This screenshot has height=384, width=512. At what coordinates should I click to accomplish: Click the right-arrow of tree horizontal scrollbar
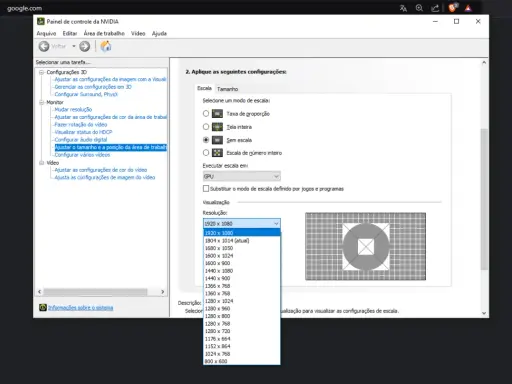163,292
